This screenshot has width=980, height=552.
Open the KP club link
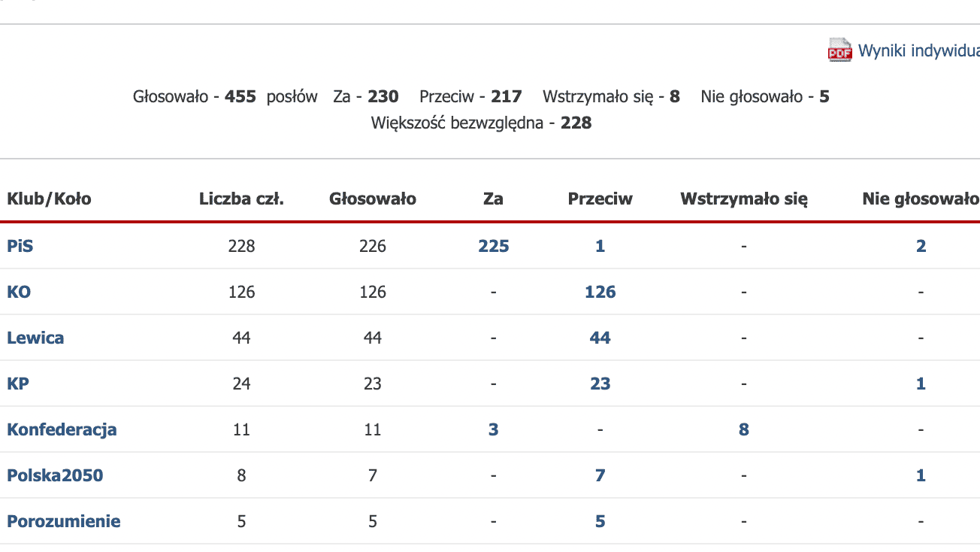pyautogui.click(x=18, y=384)
